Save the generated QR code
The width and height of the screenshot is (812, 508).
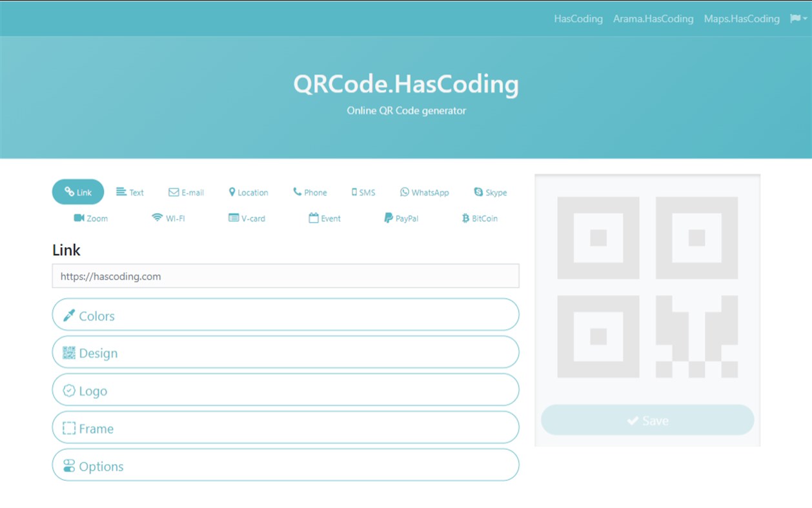(647, 420)
